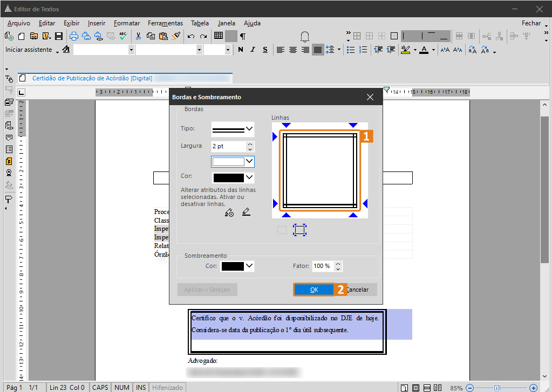Click the format painter brush icon

[176, 36]
